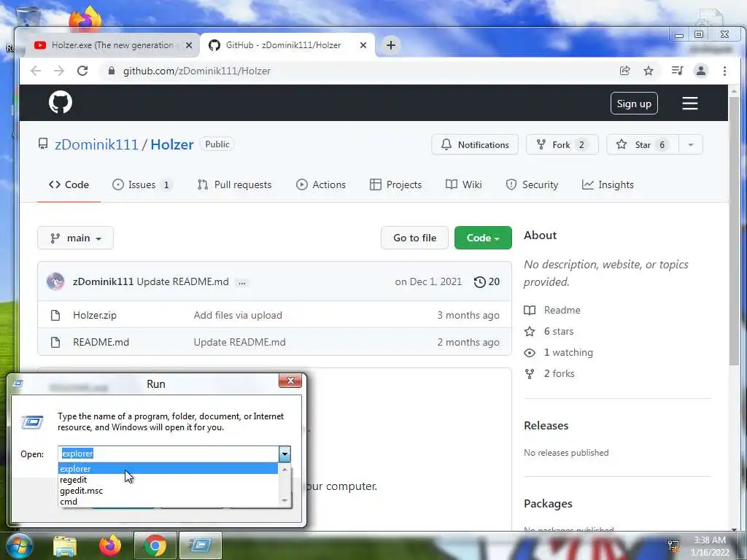747x560 pixels.
Task: Click Go to file button
Action: [x=414, y=238]
